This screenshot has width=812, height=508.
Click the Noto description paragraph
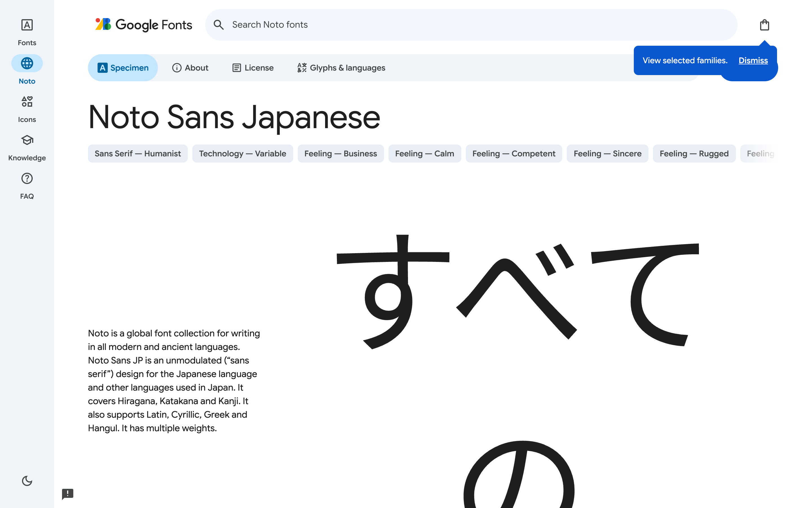pos(174,381)
